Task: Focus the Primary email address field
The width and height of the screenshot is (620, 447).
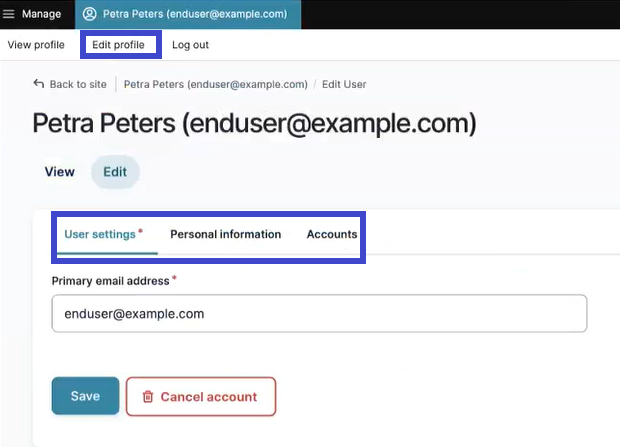Action: click(x=319, y=313)
